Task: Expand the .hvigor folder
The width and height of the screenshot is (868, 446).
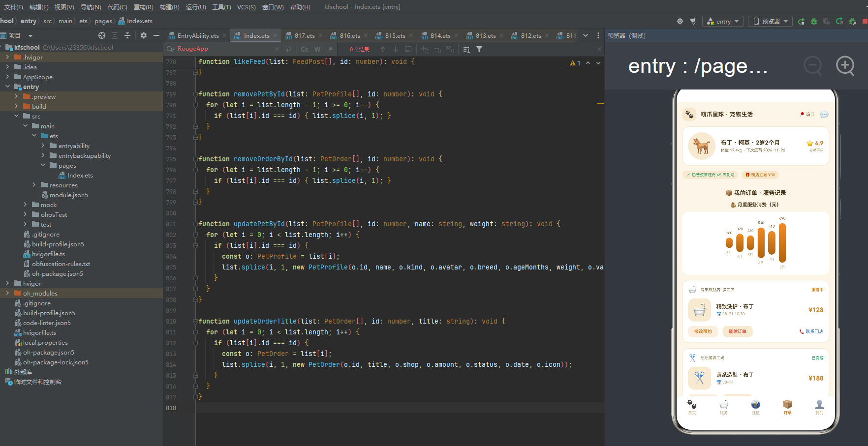Action: coord(7,57)
